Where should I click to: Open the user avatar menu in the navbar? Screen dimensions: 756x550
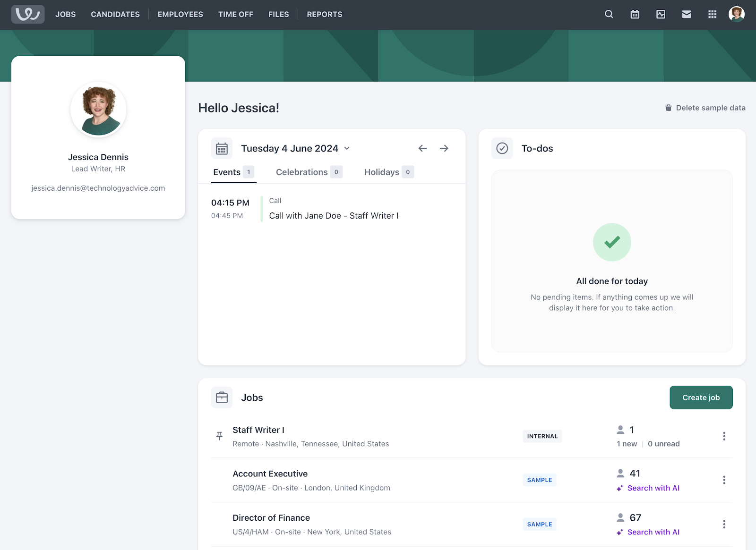click(737, 14)
